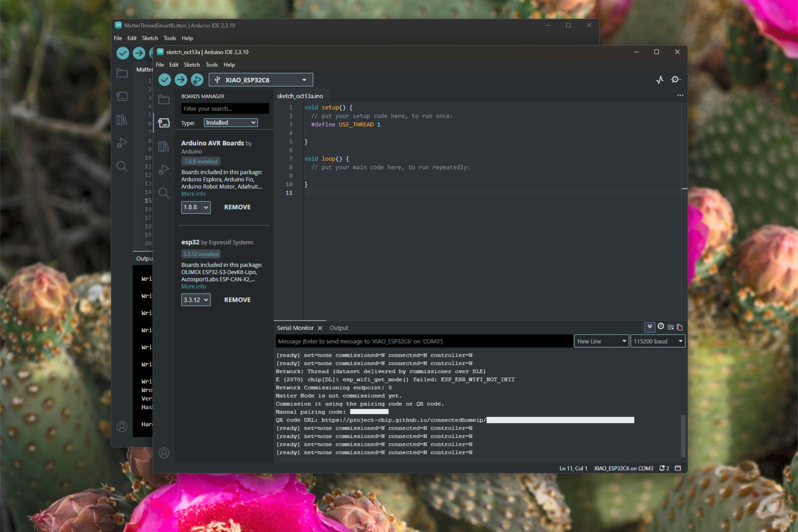Image resolution: width=798 pixels, height=532 pixels.
Task: Open 115200 baud rate dropdown
Action: click(x=658, y=341)
